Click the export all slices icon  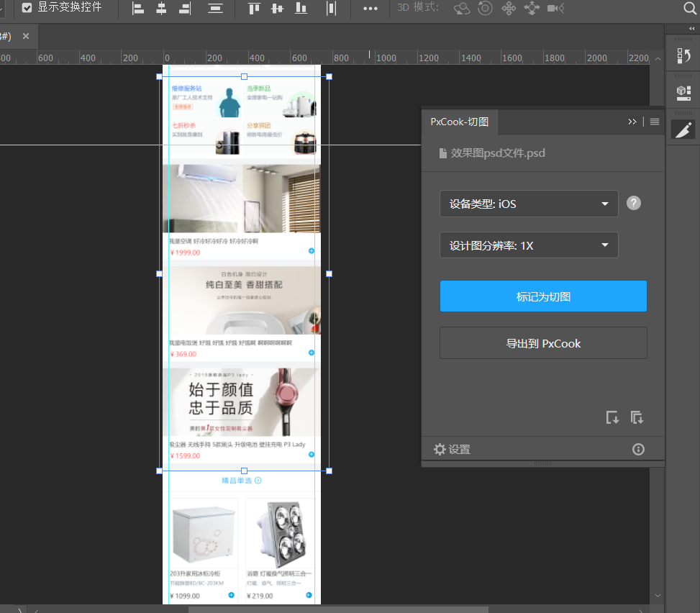click(x=637, y=417)
